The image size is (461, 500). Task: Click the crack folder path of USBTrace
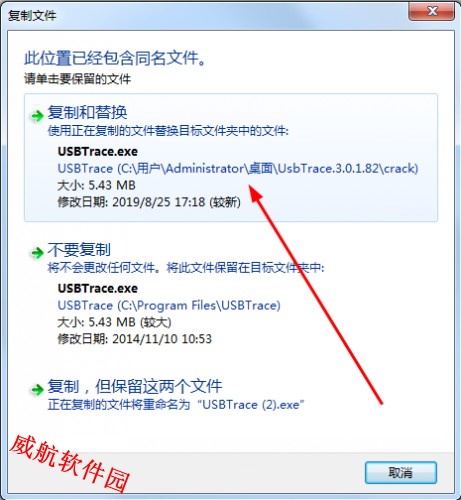pos(238,168)
